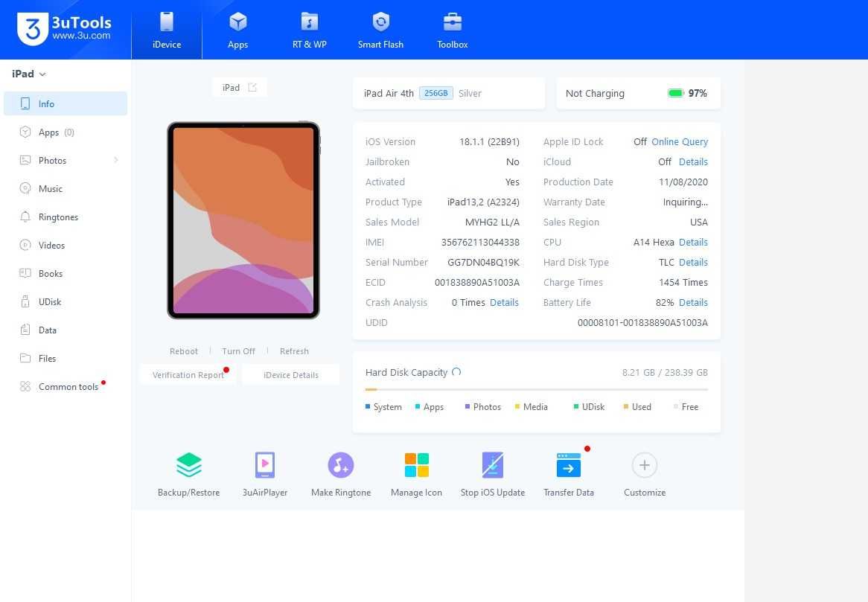868x602 pixels.
Task: Open UDisk in the sidebar
Action: [x=66, y=301]
